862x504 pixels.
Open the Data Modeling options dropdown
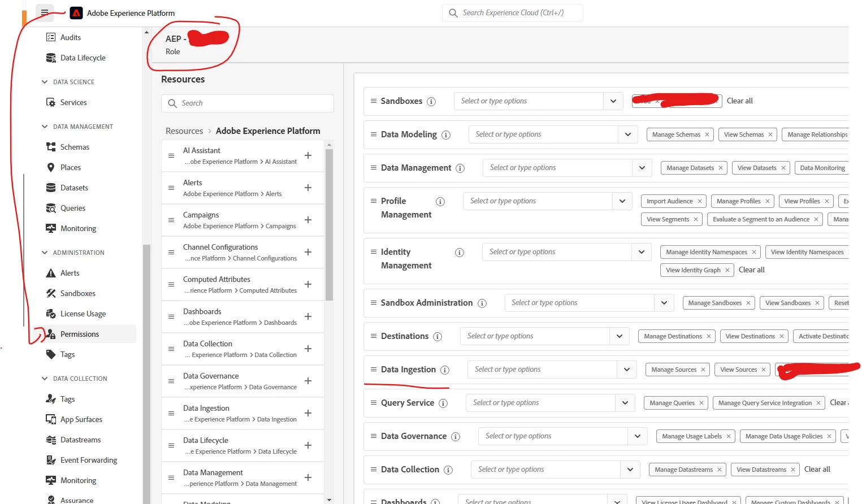coord(628,134)
